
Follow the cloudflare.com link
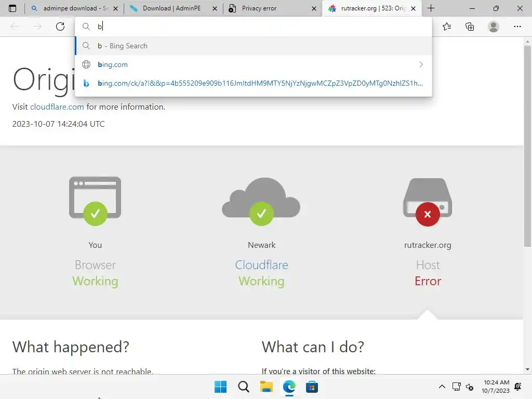coord(57,107)
